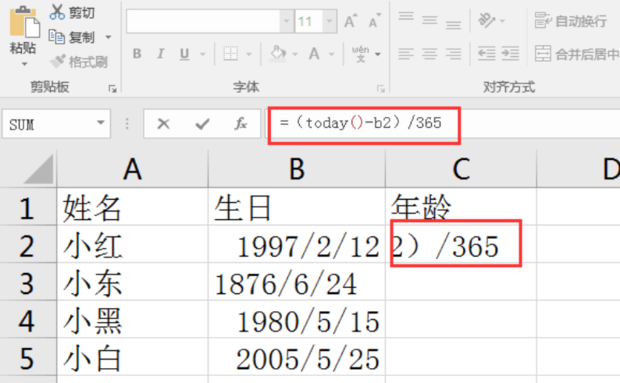
Task: Open the Paste (粘贴) dropdown arrow
Action: tap(24, 64)
